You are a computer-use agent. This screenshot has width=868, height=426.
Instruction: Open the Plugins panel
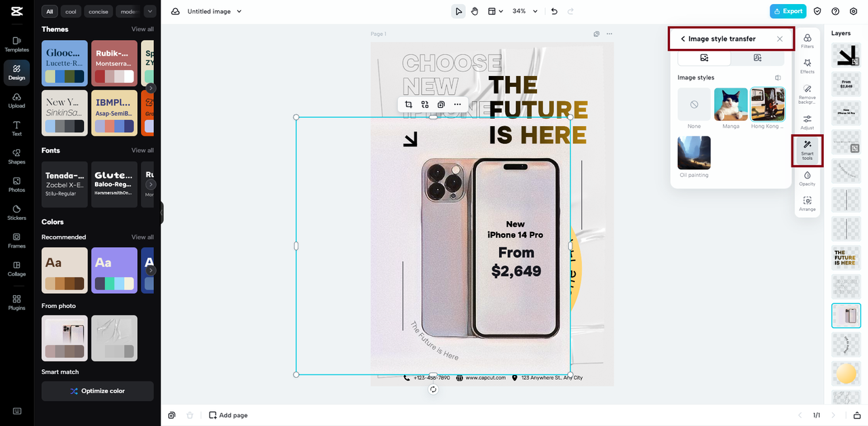[16, 303]
